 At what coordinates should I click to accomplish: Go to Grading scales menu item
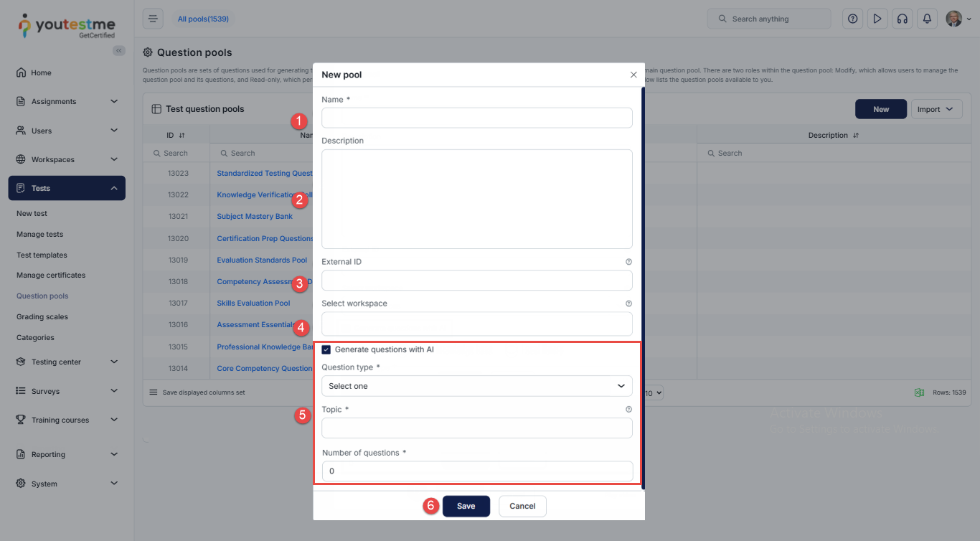(x=42, y=316)
